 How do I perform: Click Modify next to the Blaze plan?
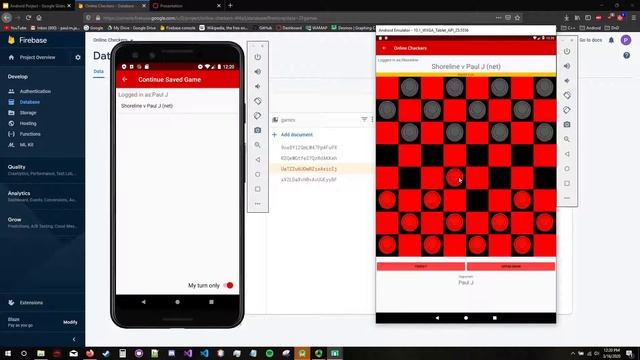point(70,322)
